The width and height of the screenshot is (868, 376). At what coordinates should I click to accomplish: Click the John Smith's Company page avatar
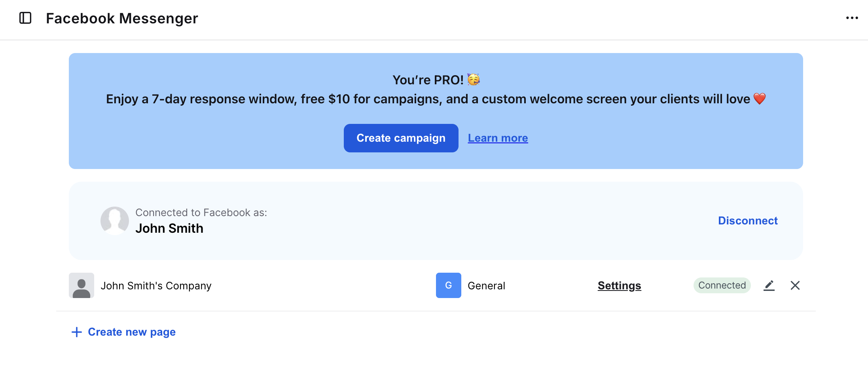(81, 285)
